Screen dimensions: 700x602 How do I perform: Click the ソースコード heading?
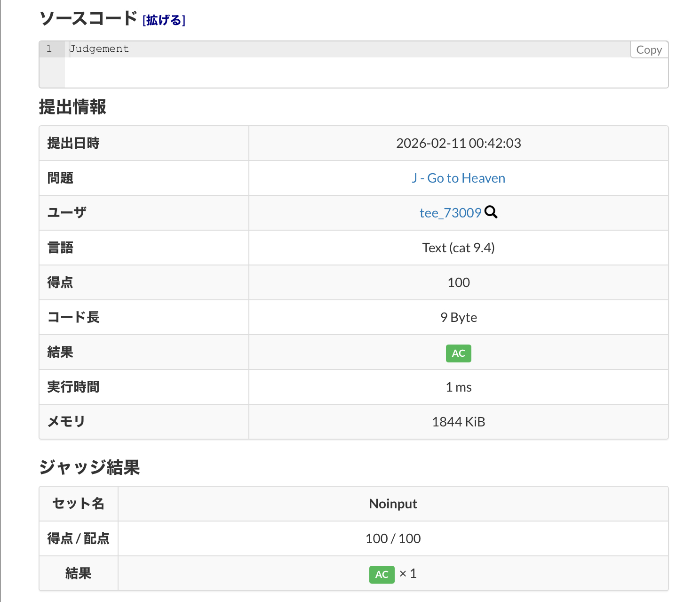pyautogui.click(x=88, y=19)
